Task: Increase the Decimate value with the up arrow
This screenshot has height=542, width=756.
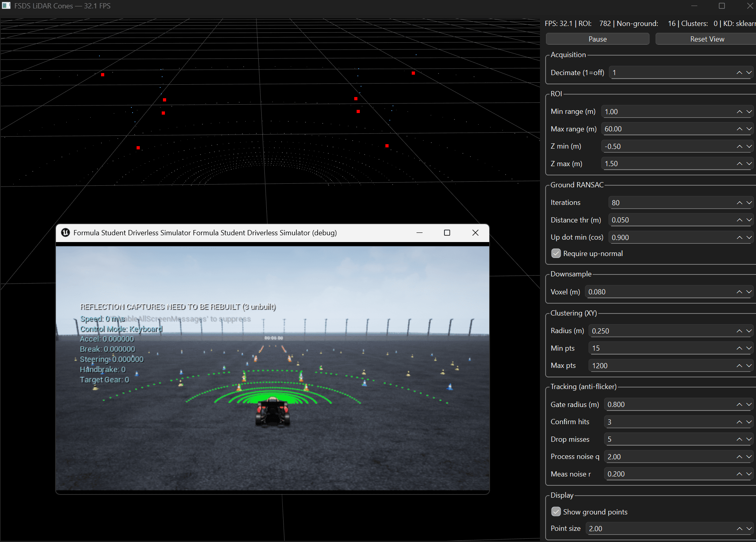Action: [739, 73]
